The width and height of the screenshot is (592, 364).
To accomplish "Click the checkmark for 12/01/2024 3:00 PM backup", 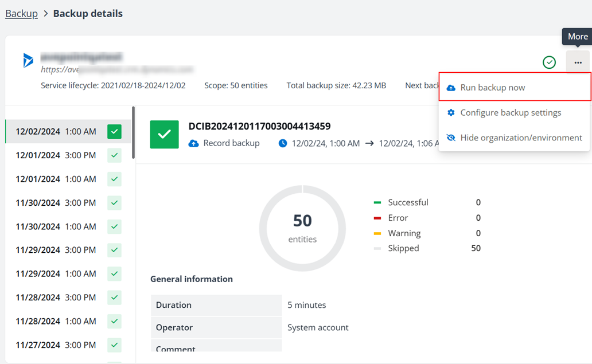I will 115,155.
